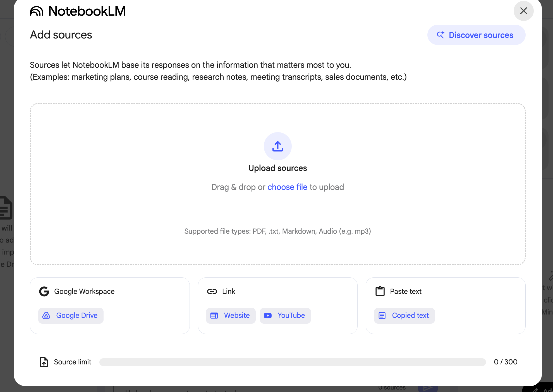Click the Discover sources sparkle search icon

(441, 35)
